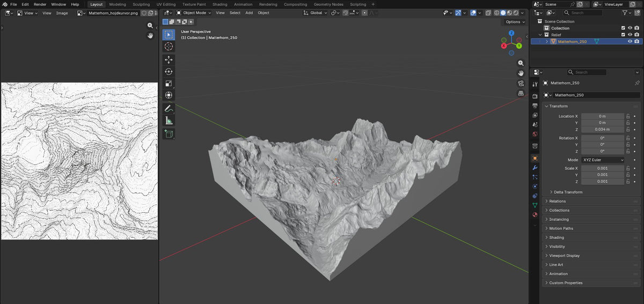644x304 pixels.
Task: Open the viewport Options dropdown
Action: [x=515, y=22]
